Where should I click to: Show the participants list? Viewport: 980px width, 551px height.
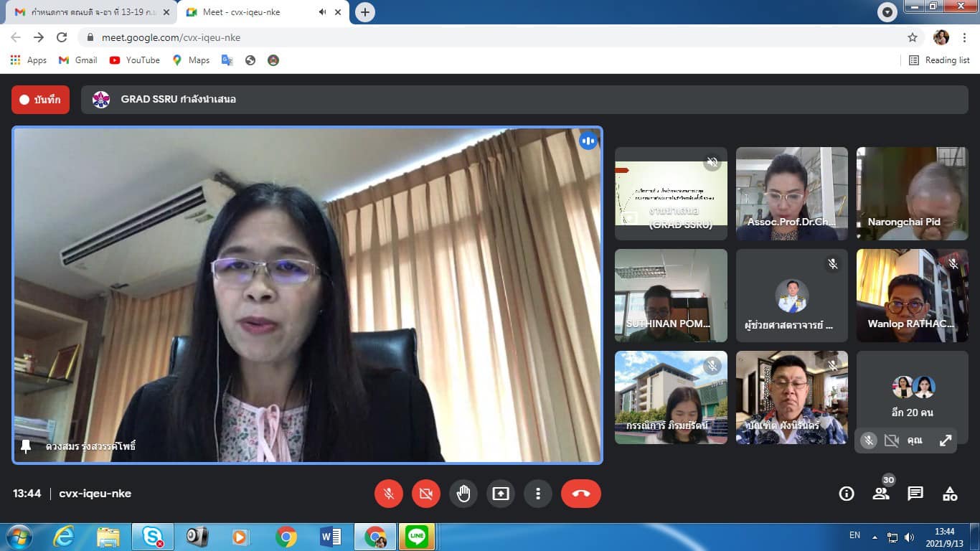[x=881, y=494]
